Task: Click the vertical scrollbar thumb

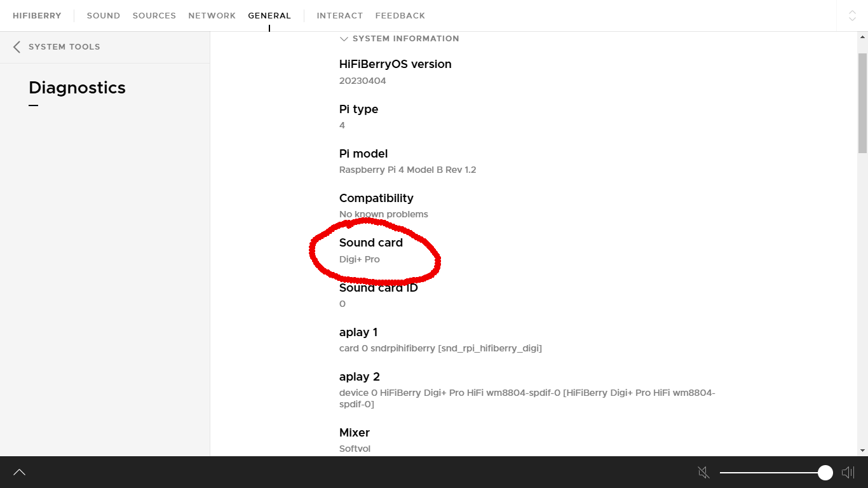Action: coord(862,103)
